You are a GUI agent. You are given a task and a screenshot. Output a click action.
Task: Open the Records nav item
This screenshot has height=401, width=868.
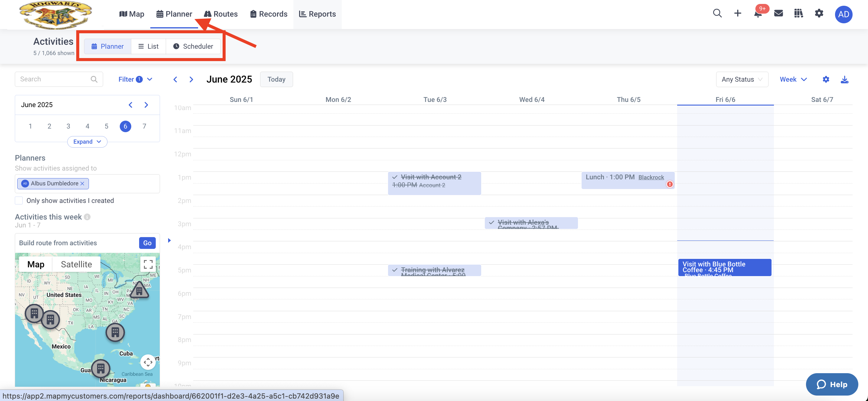tap(269, 14)
